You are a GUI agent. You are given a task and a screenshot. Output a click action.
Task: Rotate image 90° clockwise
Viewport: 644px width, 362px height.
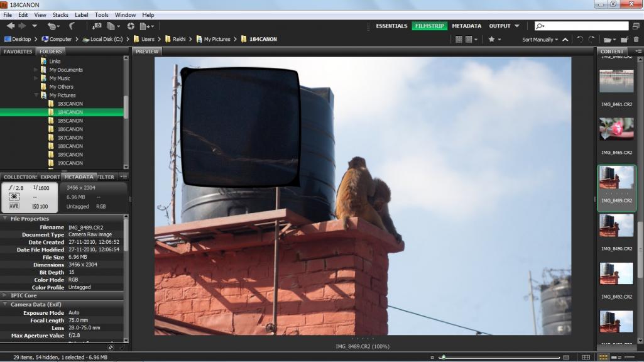[591, 39]
